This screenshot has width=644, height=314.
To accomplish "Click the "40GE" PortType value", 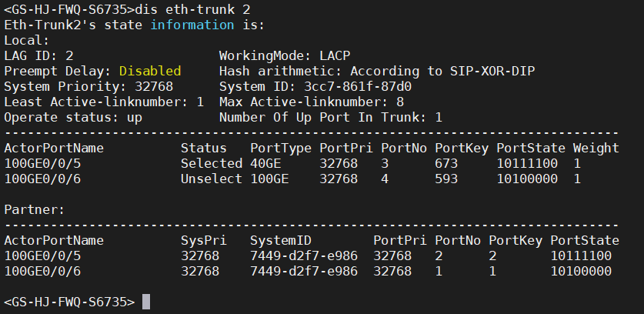I will 265,163.
